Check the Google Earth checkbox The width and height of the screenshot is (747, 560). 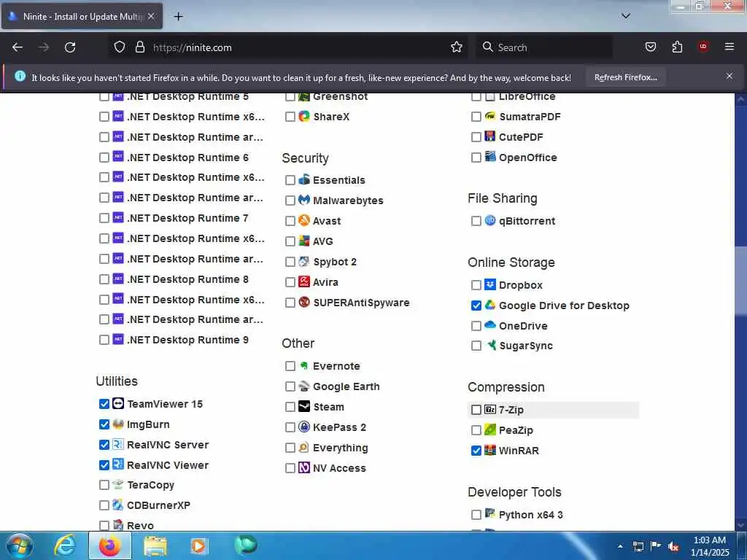290,386
